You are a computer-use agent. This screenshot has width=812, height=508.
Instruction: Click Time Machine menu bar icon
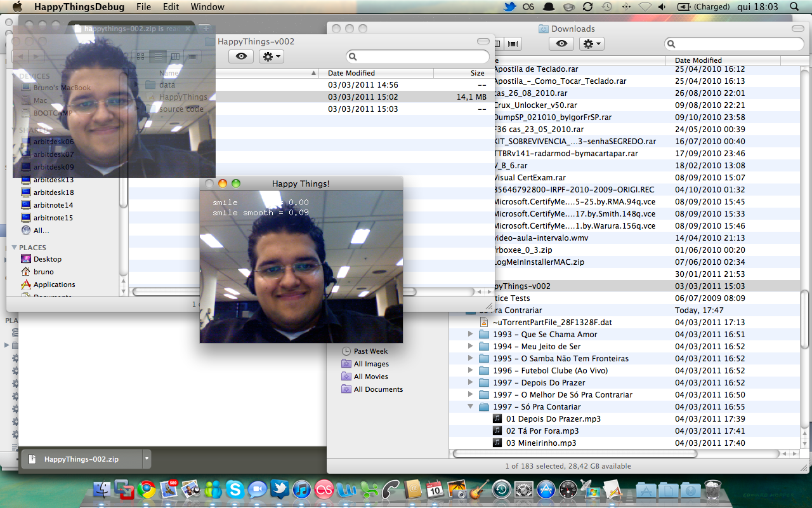click(x=607, y=7)
